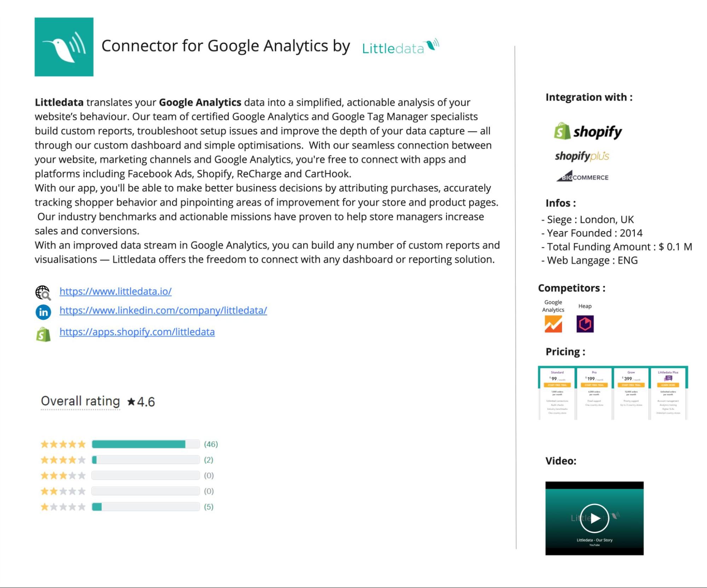The image size is (707, 588).
Task: Click the Heap competitor icon
Action: [585, 324]
